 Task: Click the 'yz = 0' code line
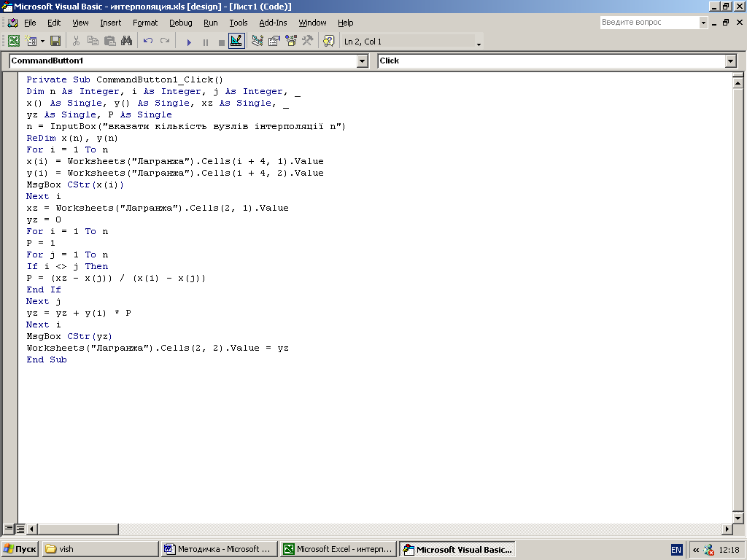coord(44,219)
